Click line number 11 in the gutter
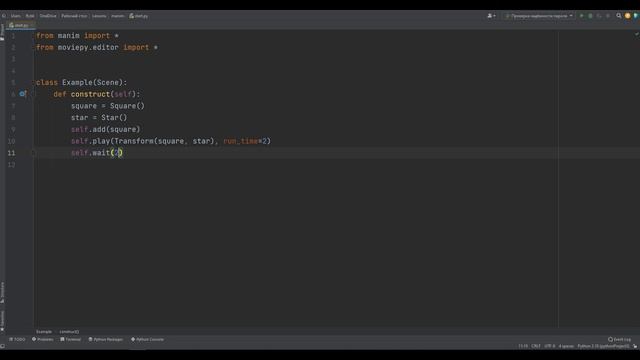Viewport: 640px width, 360px height. point(11,153)
